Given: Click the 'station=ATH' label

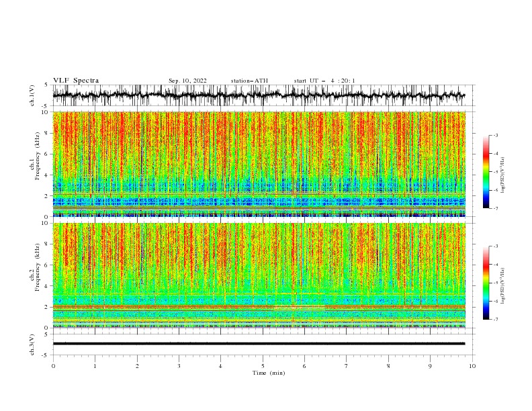Looking at the screenshot, I should click(249, 81).
